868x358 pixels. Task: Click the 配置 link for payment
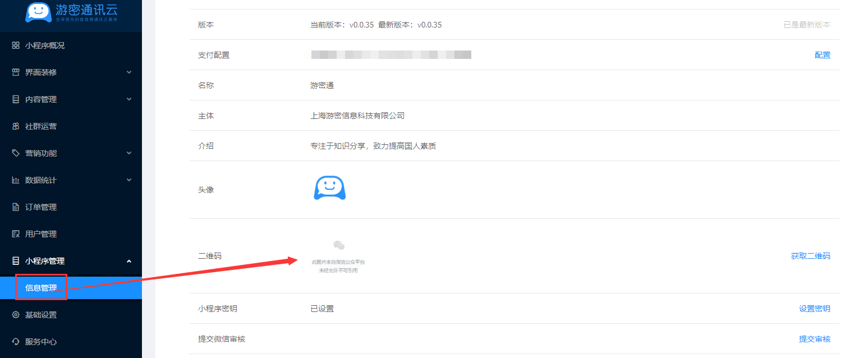click(822, 55)
